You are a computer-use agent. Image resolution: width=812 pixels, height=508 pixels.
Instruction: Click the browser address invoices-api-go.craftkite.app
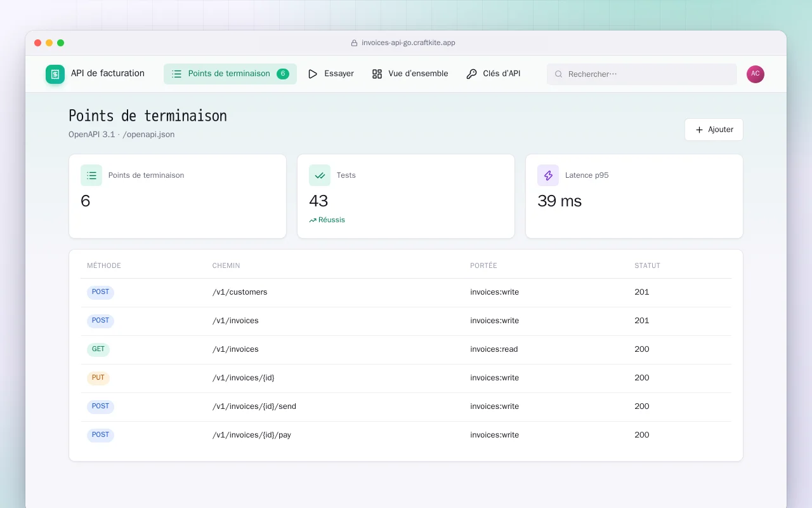click(409, 43)
